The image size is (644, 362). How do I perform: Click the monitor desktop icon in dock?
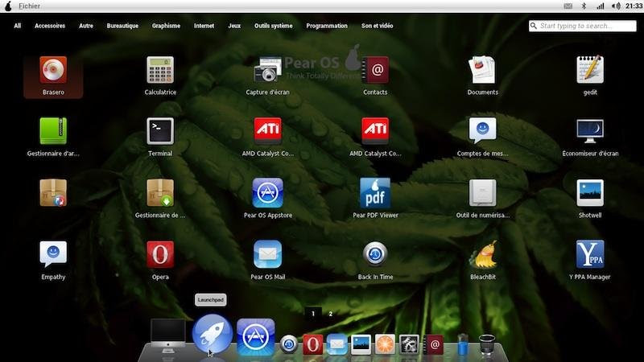point(167,336)
